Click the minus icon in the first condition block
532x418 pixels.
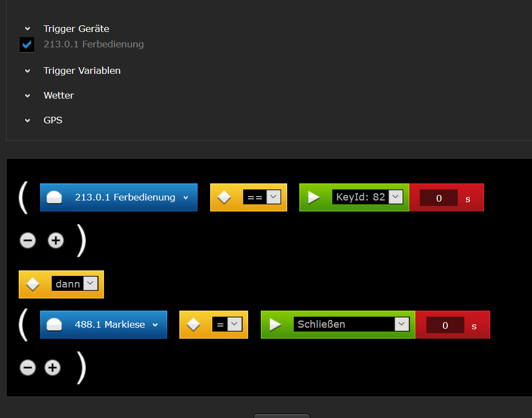point(28,241)
